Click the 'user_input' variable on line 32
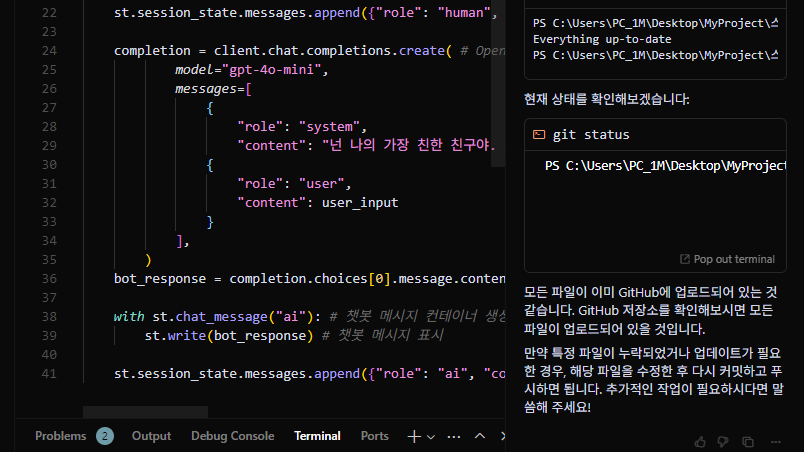This screenshot has width=804, height=452. pyautogui.click(x=360, y=203)
